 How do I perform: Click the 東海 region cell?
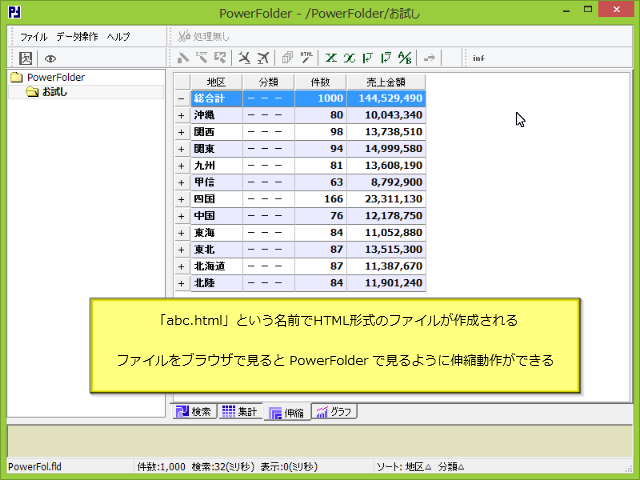coord(216,232)
